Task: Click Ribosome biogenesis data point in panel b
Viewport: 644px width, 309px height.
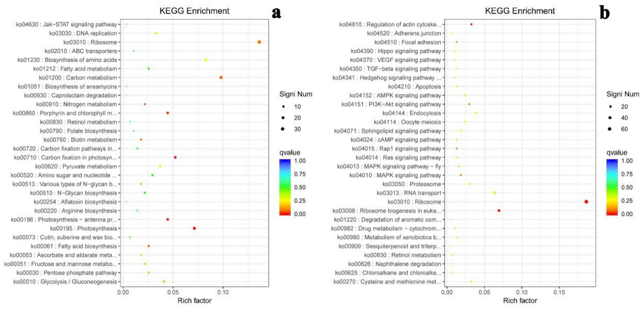Action: click(499, 211)
